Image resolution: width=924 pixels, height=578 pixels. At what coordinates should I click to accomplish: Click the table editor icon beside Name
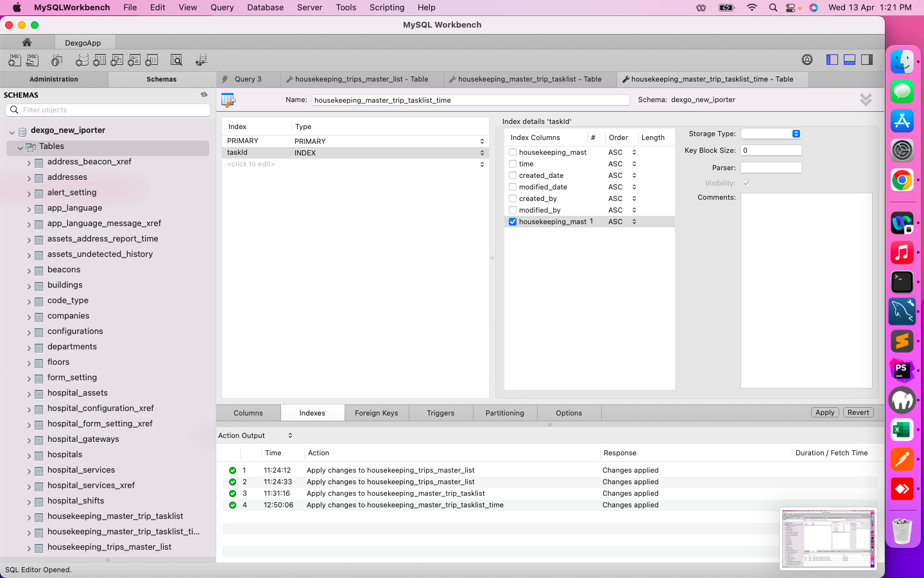tap(228, 100)
